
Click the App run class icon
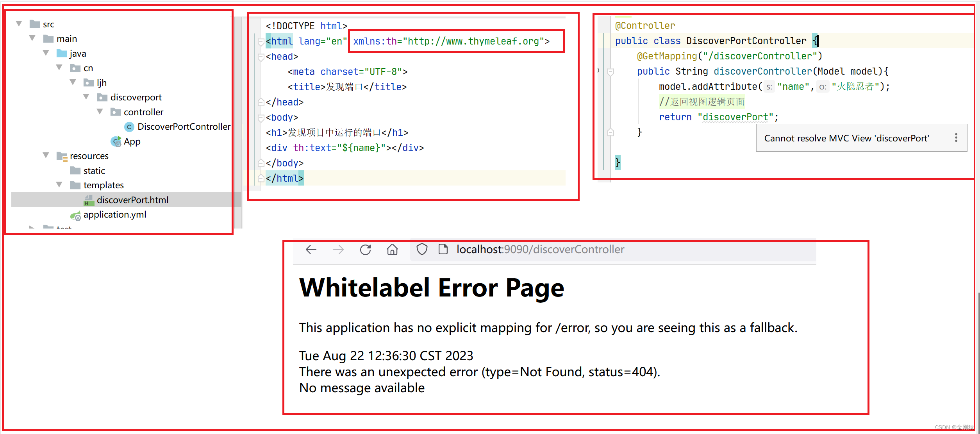[116, 141]
